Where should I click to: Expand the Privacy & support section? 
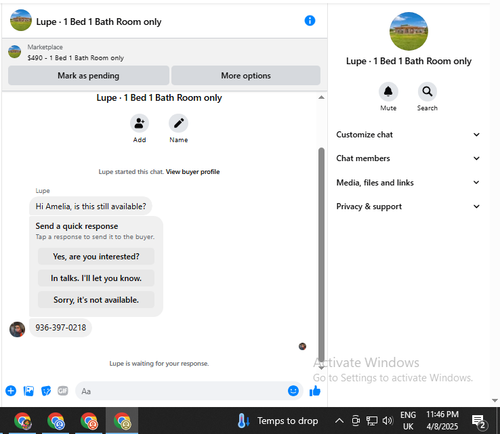408,206
